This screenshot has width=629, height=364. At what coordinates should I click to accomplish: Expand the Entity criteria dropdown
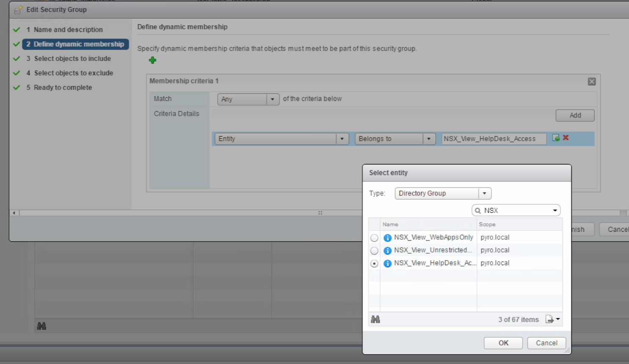(342, 139)
